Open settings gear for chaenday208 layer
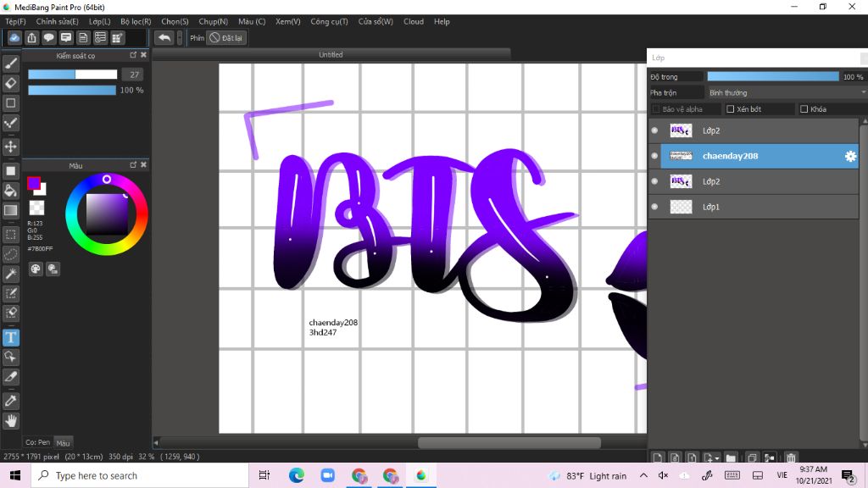This screenshot has height=488, width=868. click(x=850, y=156)
